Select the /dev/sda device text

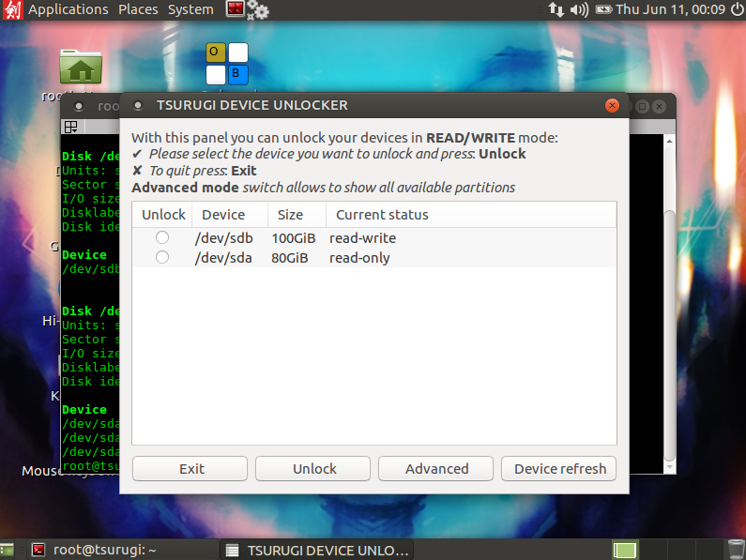[x=223, y=258]
